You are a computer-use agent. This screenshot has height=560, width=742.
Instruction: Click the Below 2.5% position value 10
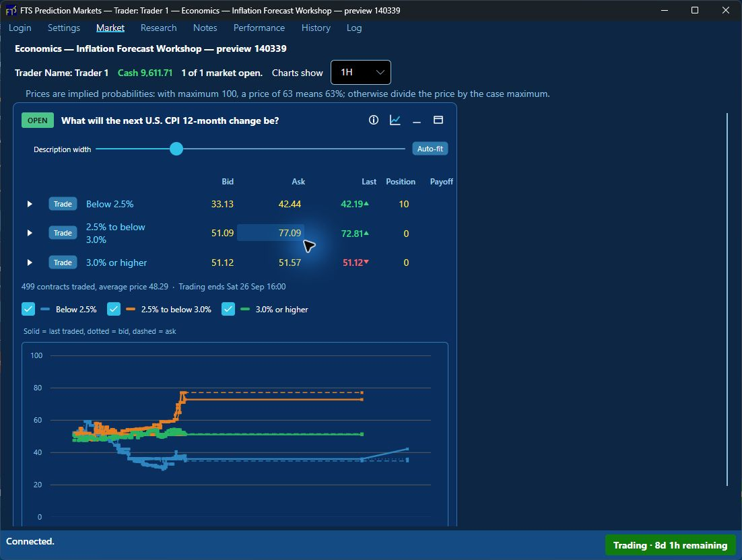pos(403,204)
